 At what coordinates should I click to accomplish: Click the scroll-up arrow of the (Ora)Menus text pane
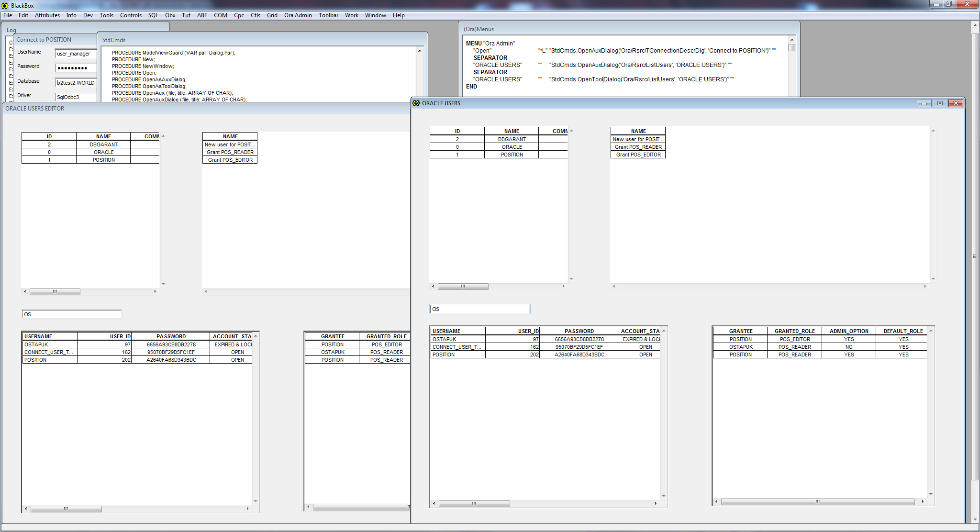click(x=792, y=40)
